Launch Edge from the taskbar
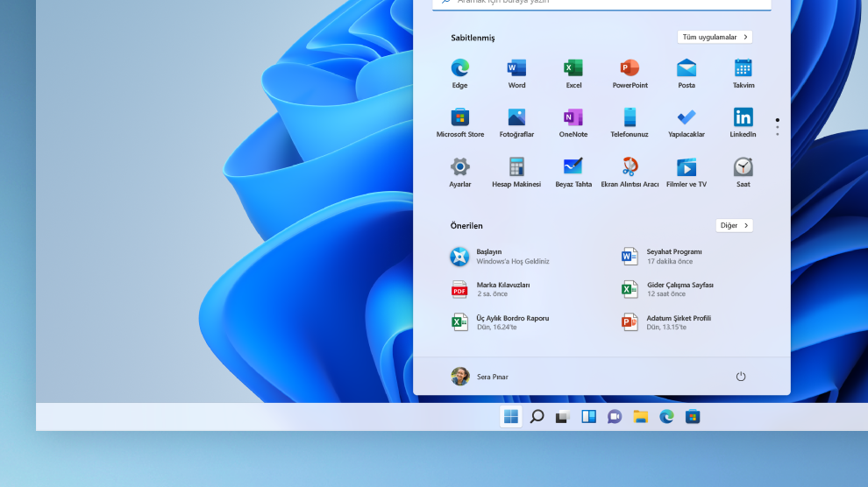 tap(666, 416)
